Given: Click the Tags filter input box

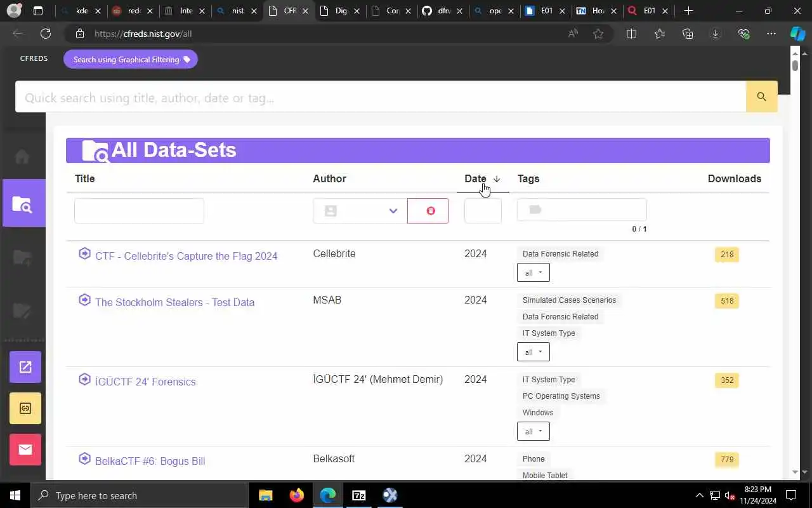Looking at the screenshot, I should coord(582,210).
